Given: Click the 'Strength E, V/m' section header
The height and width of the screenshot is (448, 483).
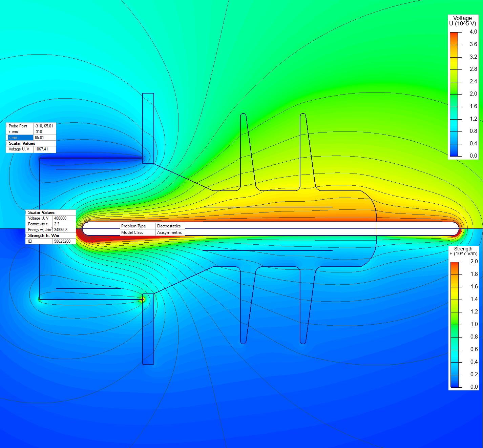Looking at the screenshot, I should coord(43,236).
